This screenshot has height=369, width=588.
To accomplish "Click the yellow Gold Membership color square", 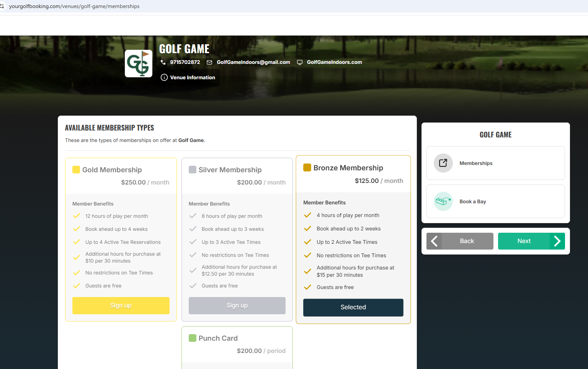I will [x=76, y=170].
